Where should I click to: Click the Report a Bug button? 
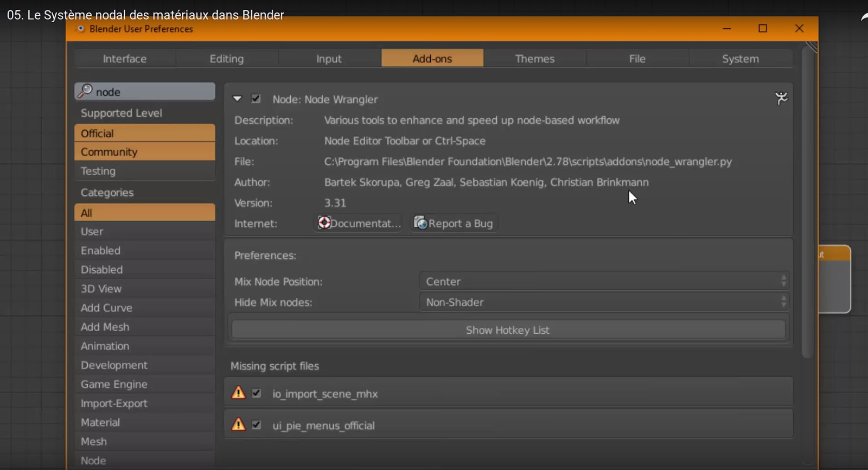454,223
